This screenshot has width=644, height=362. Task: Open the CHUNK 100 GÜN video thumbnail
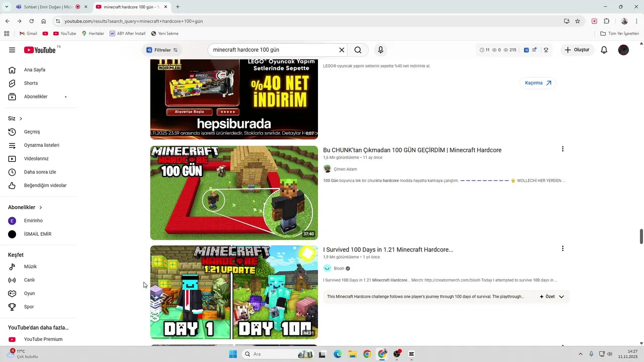pos(234,193)
